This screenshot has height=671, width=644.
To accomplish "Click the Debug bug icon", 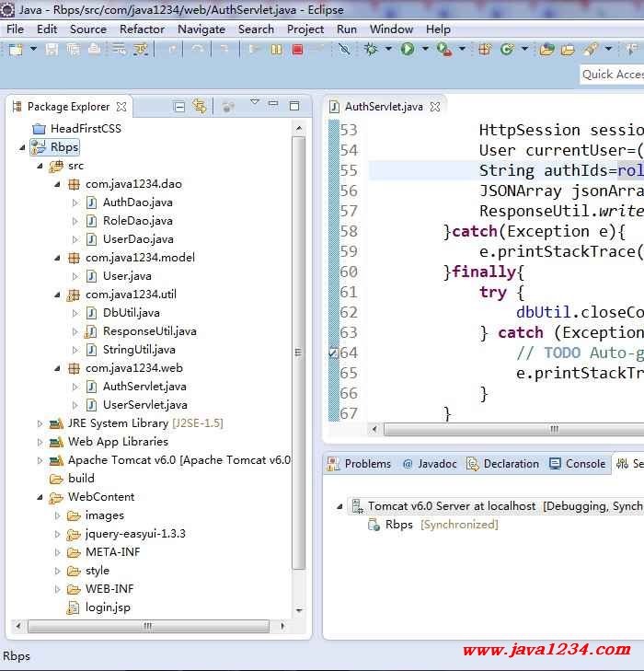I will click(371, 50).
